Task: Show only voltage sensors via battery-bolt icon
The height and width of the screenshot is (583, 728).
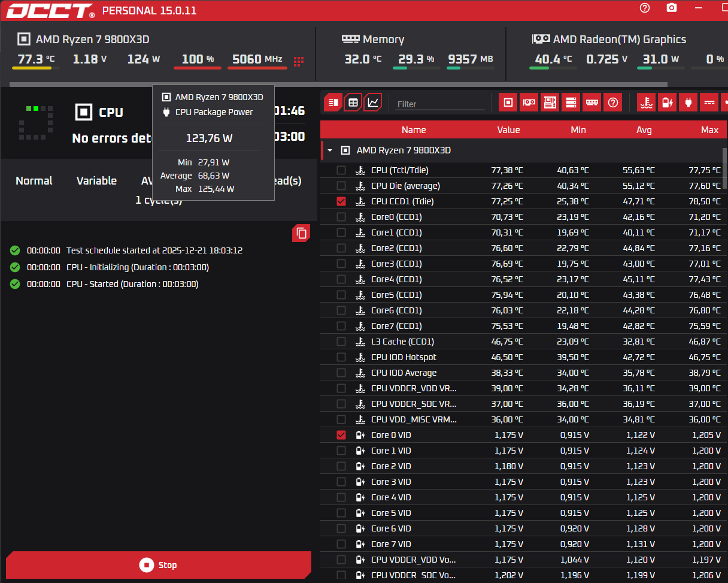Action: (667, 102)
